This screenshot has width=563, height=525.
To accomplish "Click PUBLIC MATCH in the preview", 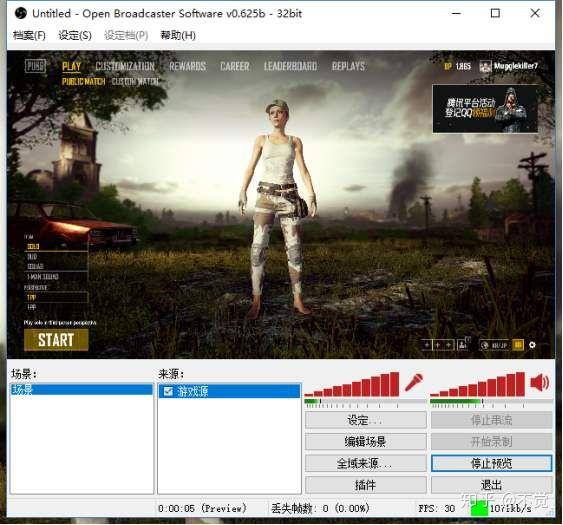I will tap(83, 82).
